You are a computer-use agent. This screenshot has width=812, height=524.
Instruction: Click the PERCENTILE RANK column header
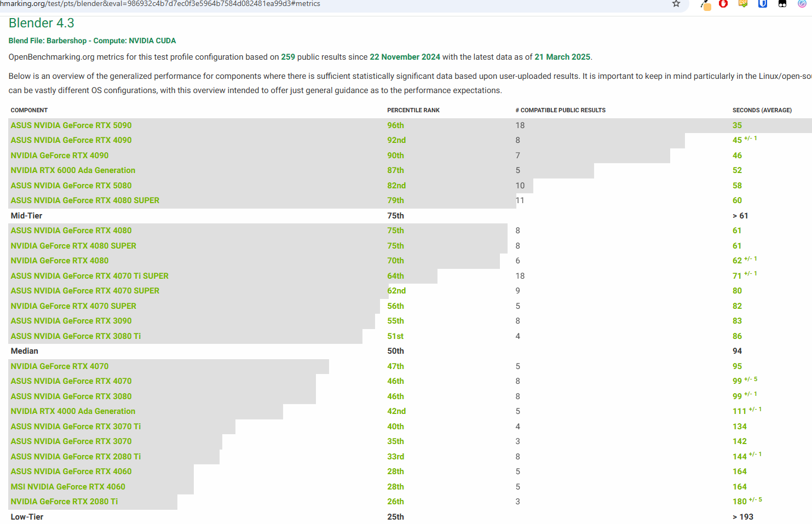click(x=413, y=110)
